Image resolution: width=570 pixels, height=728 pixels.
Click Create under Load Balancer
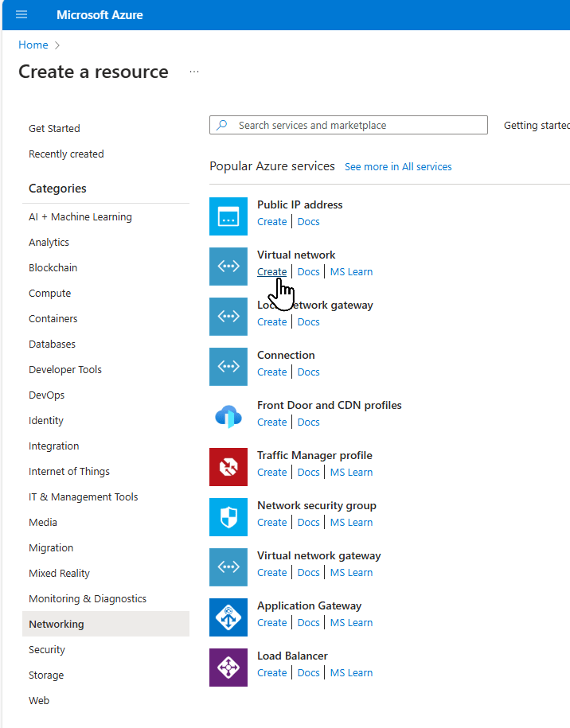click(x=271, y=673)
